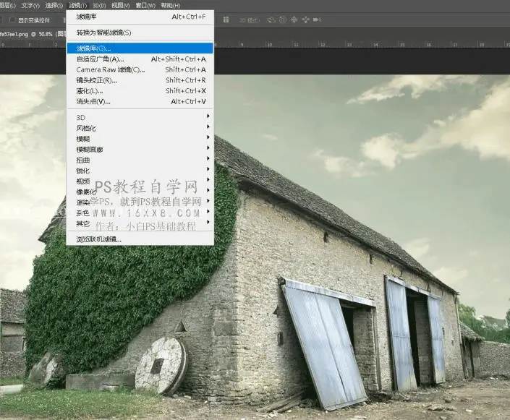This screenshot has height=420, width=510.
Task: Expand the 扭曲 submenu
Action: point(140,160)
